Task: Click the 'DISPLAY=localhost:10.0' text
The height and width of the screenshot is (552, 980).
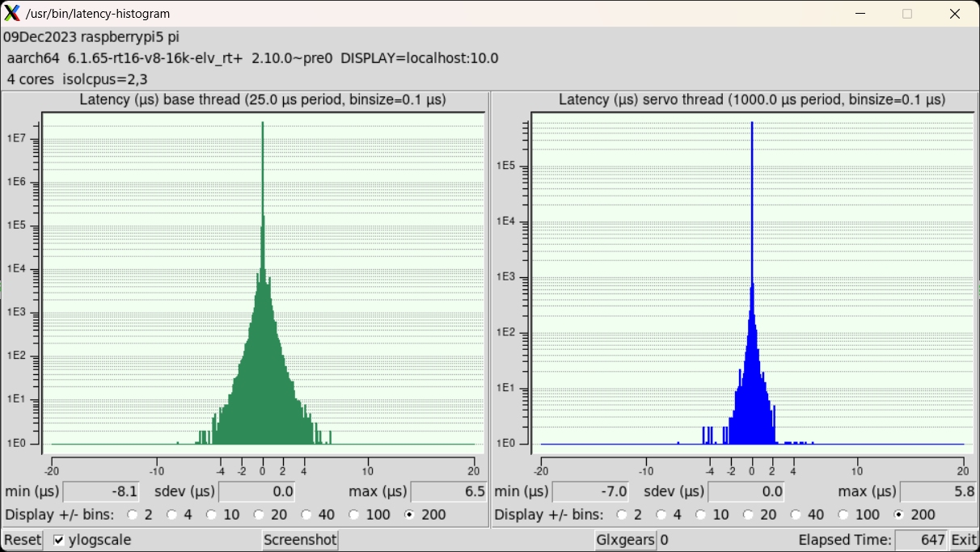Action: click(420, 58)
